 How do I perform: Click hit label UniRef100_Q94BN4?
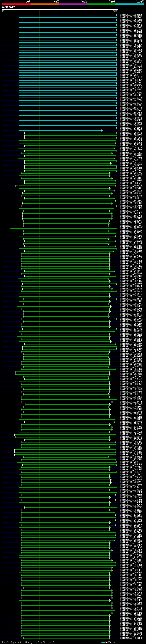click(131, 32)
